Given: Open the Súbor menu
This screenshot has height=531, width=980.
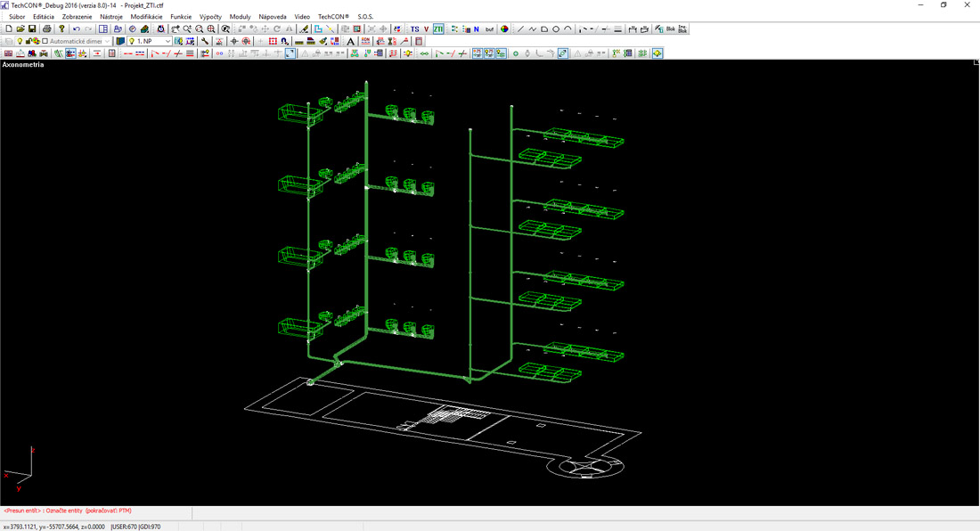Looking at the screenshot, I should pos(17,17).
